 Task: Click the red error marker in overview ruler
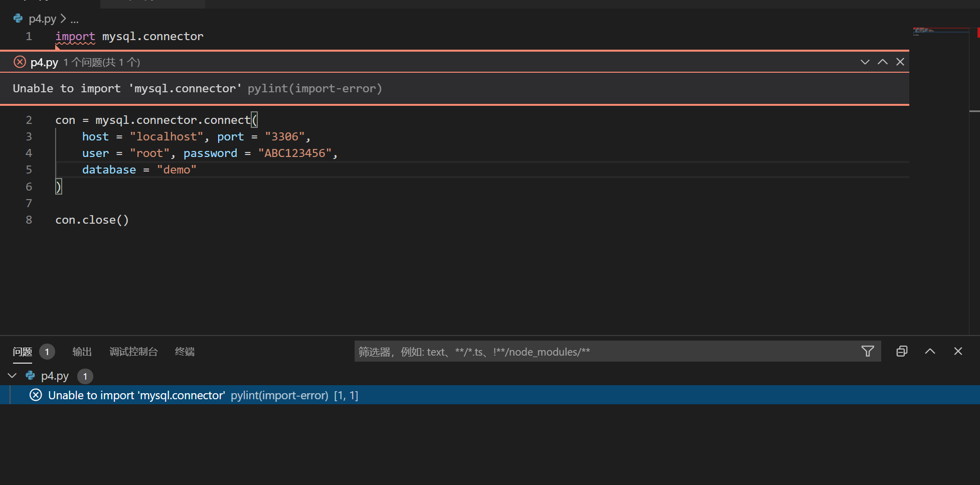coord(978,33)
